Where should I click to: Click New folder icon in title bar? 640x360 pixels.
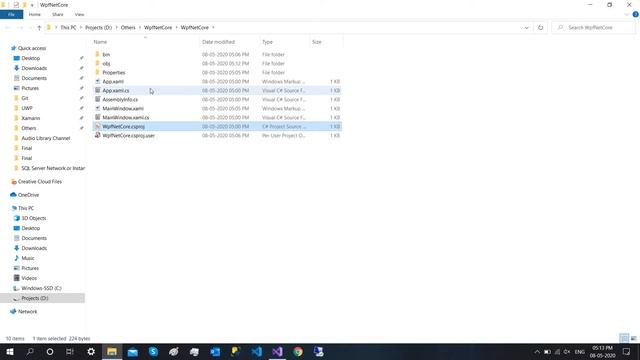tap(24, 5)
